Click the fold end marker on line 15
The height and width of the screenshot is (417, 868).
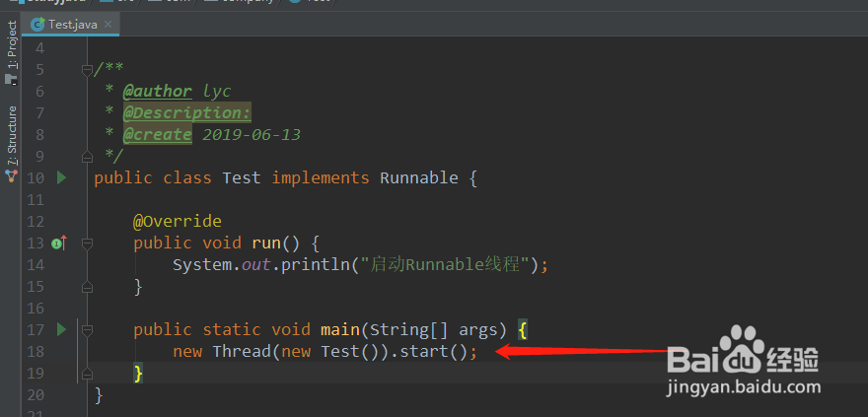point(87,287)
